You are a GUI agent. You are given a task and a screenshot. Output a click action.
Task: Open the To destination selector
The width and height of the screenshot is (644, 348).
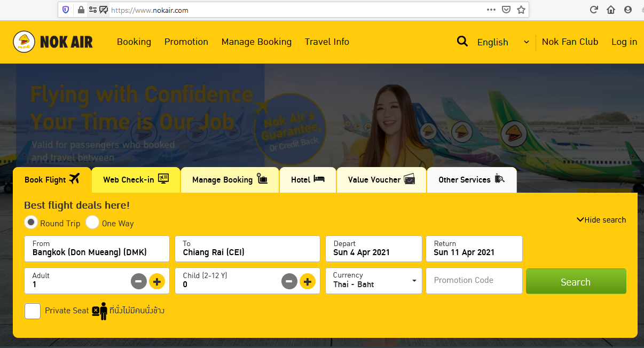(x=247, y=249)
